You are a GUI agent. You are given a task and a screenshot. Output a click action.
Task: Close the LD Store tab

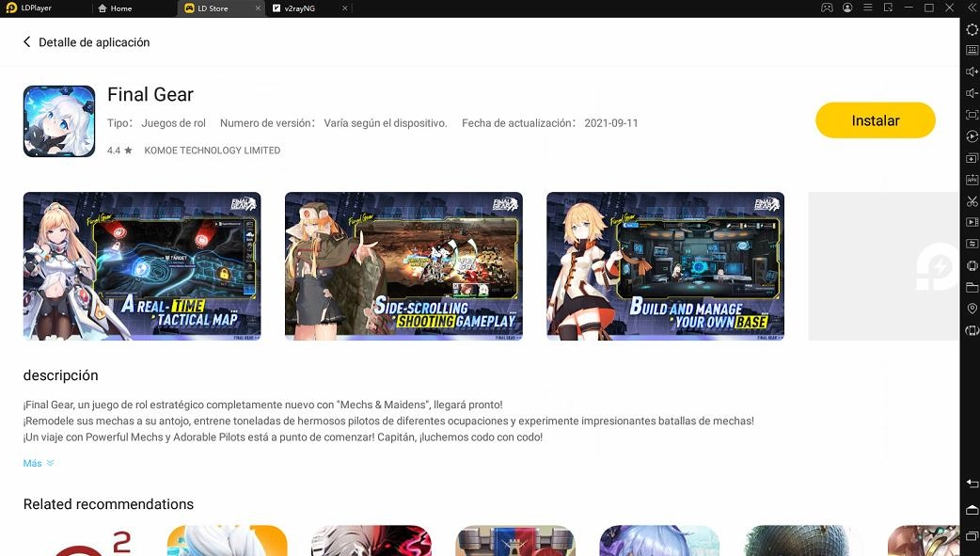tap(258, 8)
